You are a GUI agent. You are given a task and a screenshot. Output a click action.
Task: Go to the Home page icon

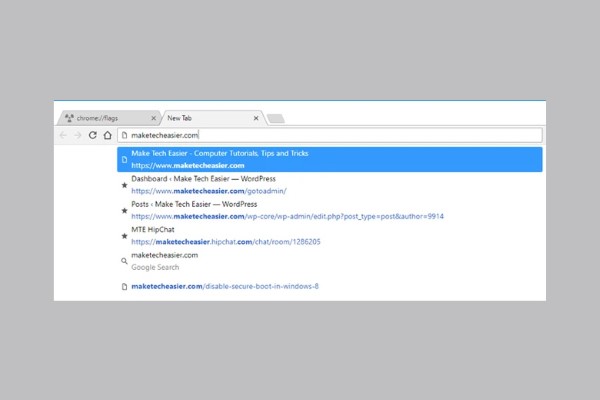pyautogui.click(x=107, y=135)
